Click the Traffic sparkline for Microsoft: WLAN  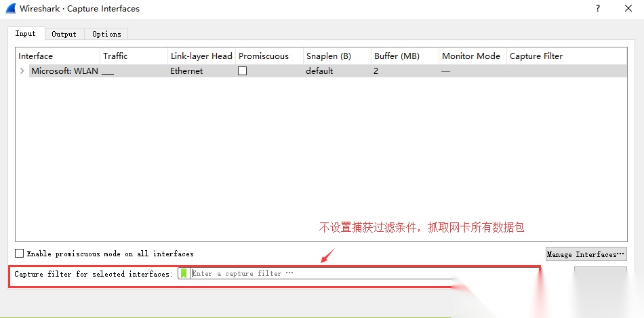point(108,73)
